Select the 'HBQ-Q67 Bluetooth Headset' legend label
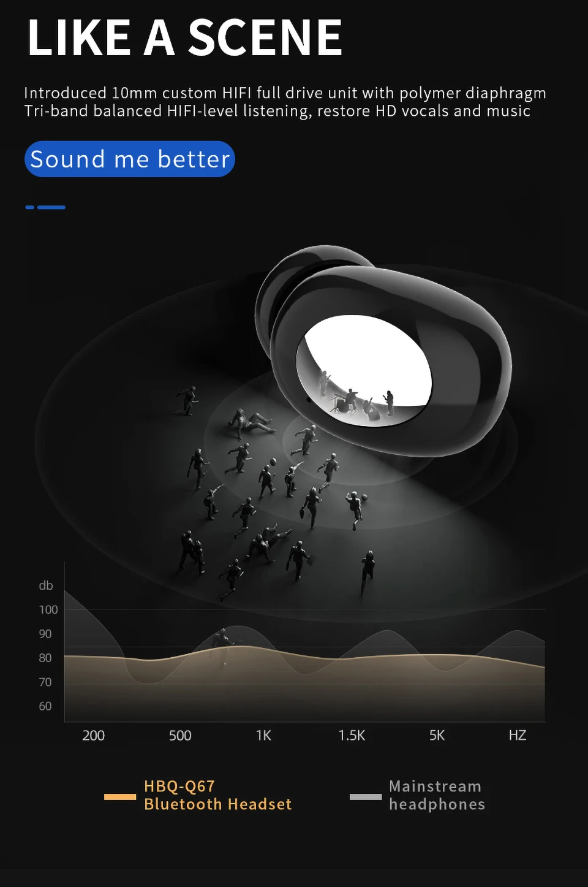Screen dimensions: 588x887 tap(218, 795)
